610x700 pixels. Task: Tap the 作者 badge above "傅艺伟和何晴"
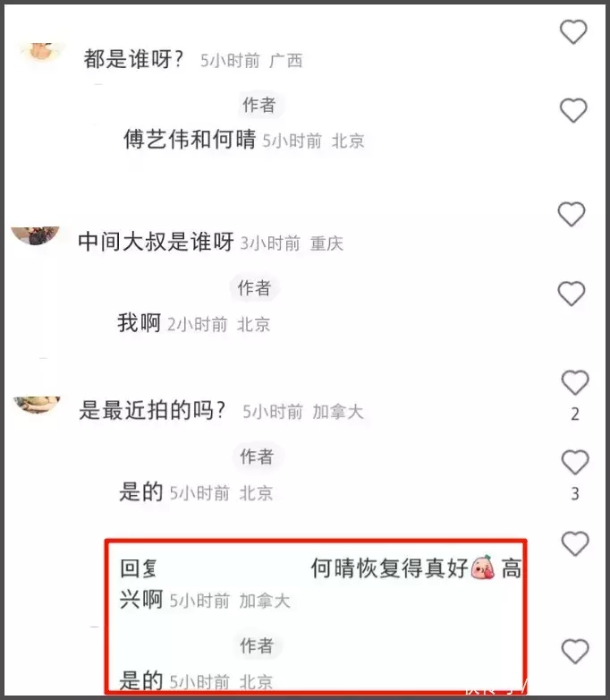(259, 105)
